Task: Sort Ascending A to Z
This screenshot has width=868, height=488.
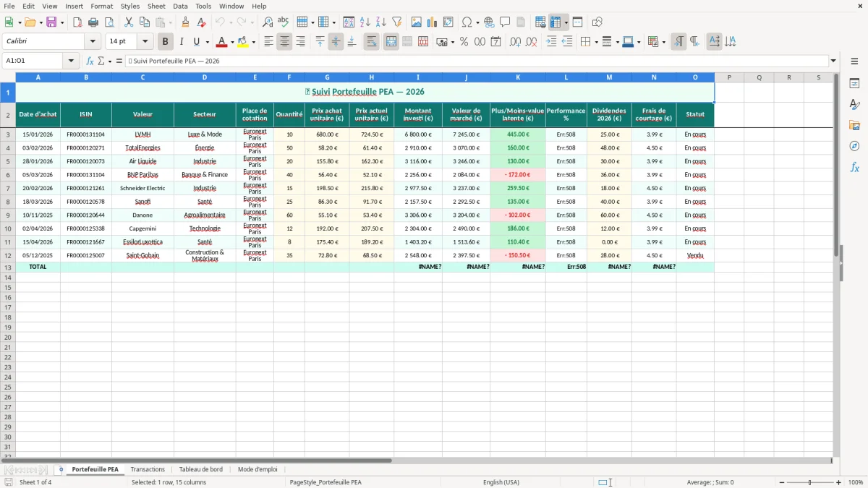Action: 365,22
